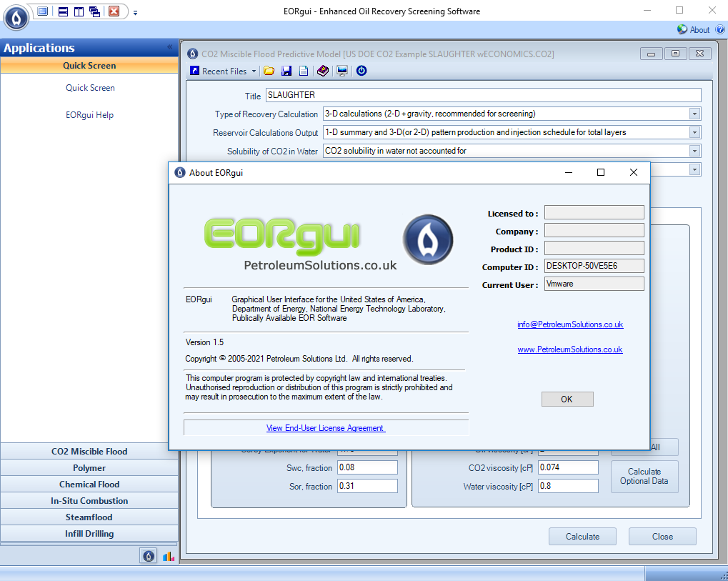Screen dimensions: 728x581
Task: Click the tile vertically icon in quick access toolbar
Action: tap(79, 11)
